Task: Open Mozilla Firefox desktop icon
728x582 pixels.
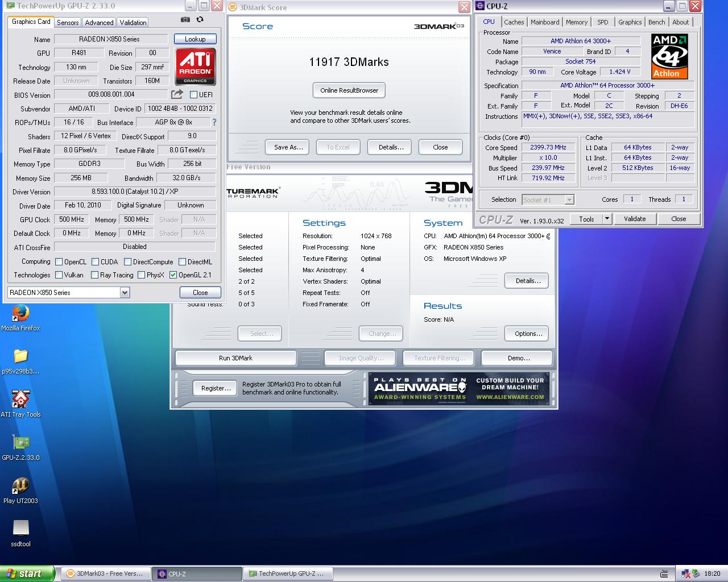Action: (x=20, y=314)
